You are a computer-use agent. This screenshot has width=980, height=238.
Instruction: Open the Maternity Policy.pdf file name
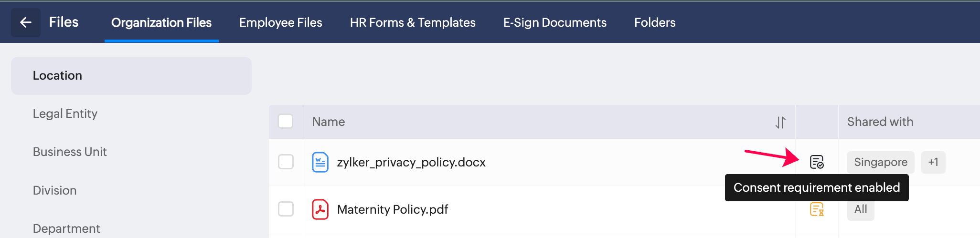click(393, 209)
